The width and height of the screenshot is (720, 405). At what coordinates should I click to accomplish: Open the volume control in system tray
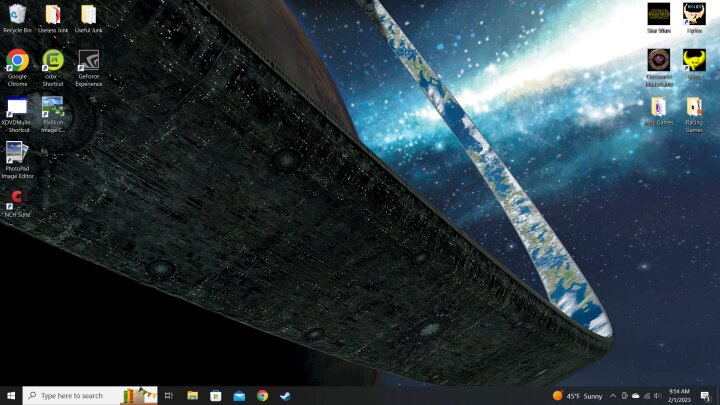[658, 395]
